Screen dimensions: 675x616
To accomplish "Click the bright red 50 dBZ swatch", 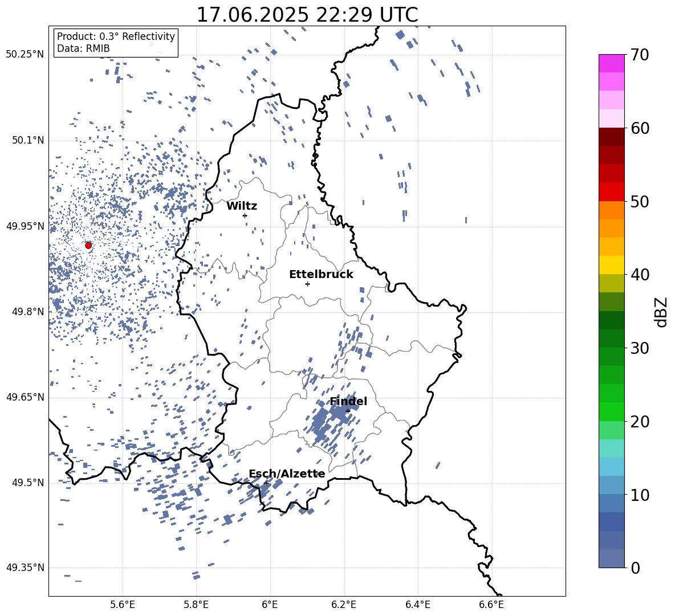I will 612,192.
